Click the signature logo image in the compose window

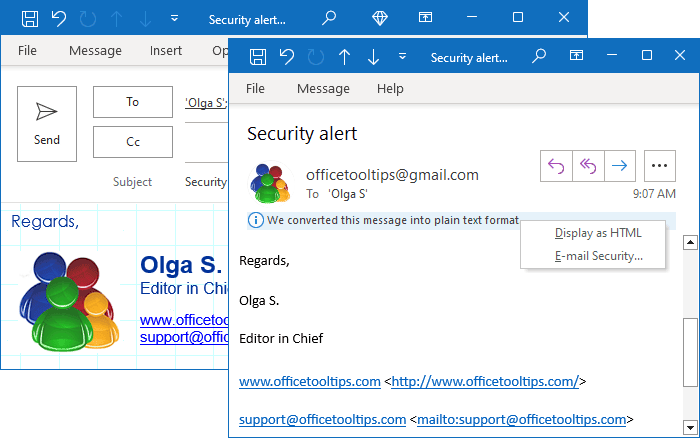pyautogui.click(x=69, y=302)
